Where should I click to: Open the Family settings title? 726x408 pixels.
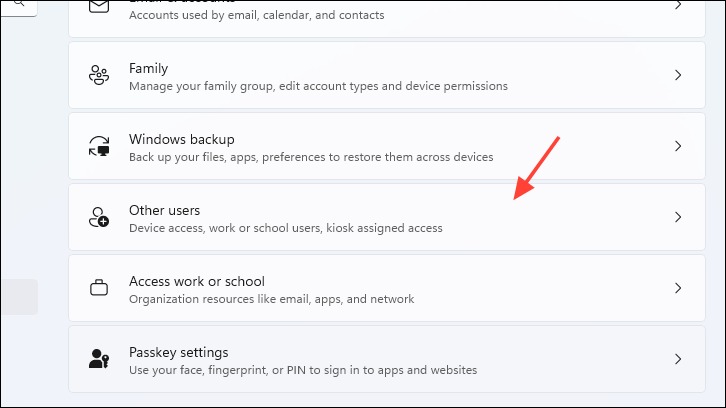click(x=148, y=69)
